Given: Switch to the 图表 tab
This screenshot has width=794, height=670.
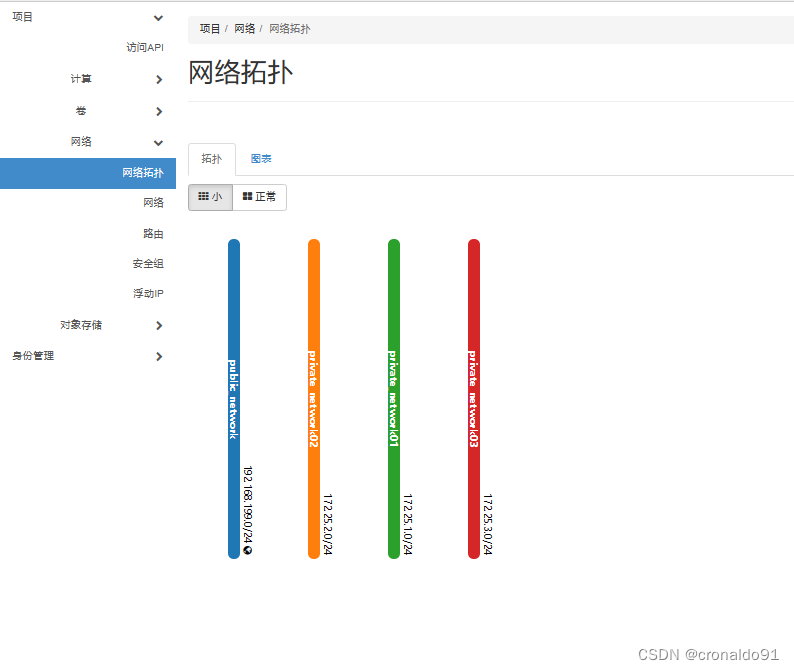Looking at the screenshot, I should tap(261, 159).
